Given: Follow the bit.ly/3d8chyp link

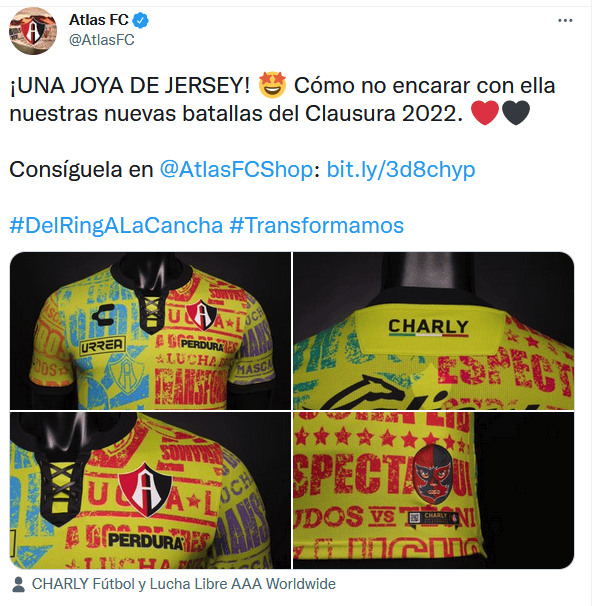Looking at the screenshot, I should (x=401, y=170).
